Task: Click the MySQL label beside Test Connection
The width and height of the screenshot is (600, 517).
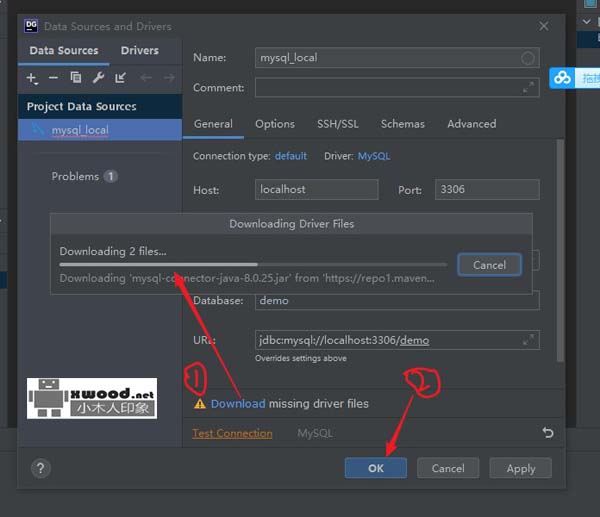Action: pyautogui.click(x=315, y=433)
